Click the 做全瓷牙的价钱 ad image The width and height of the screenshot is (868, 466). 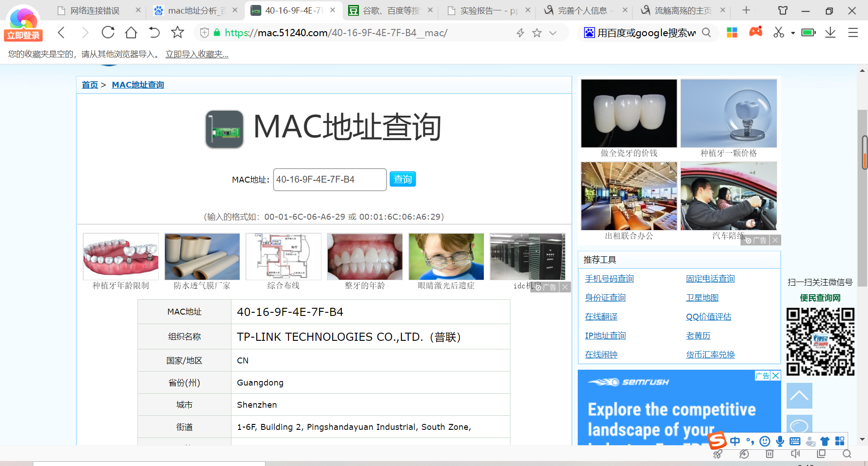629,113
